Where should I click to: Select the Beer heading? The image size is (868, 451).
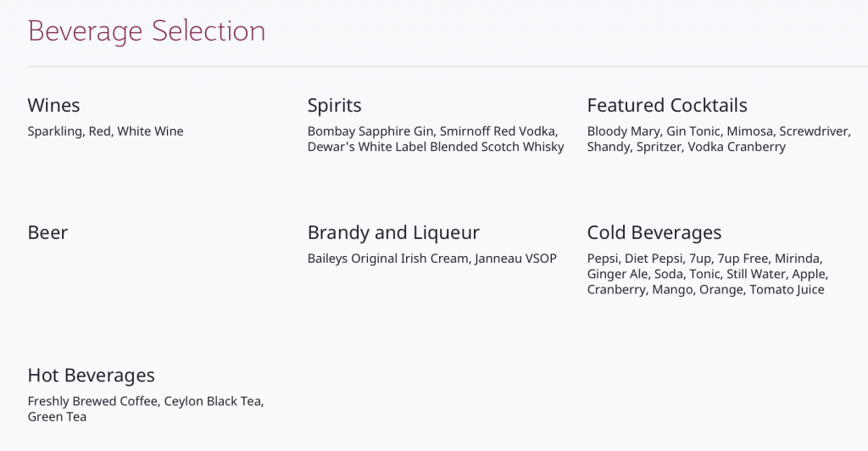click(x=47, y=232)
